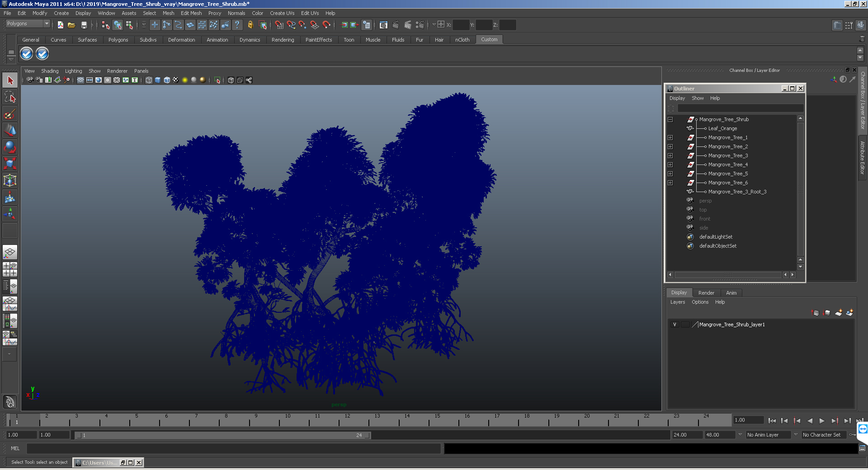Click the Soft Modification tool

coord(10,197)
